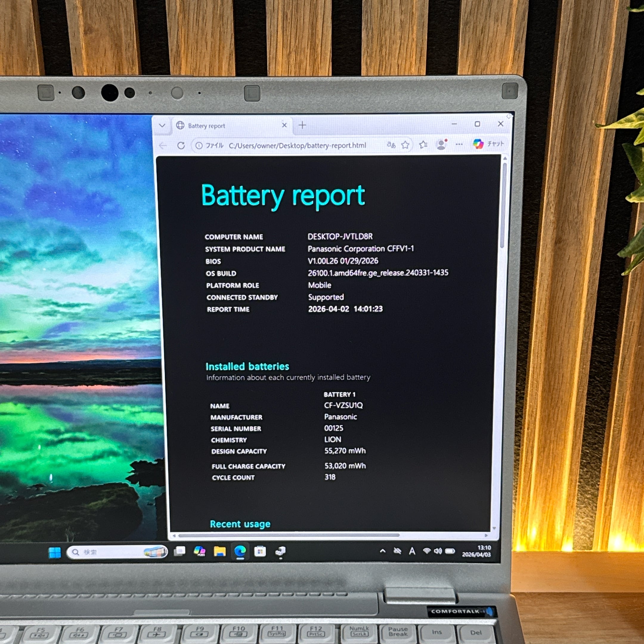Open the favorites list icon
Viewport: 644px width, 644px height.
pyautogui.click(x=423, y=144)
